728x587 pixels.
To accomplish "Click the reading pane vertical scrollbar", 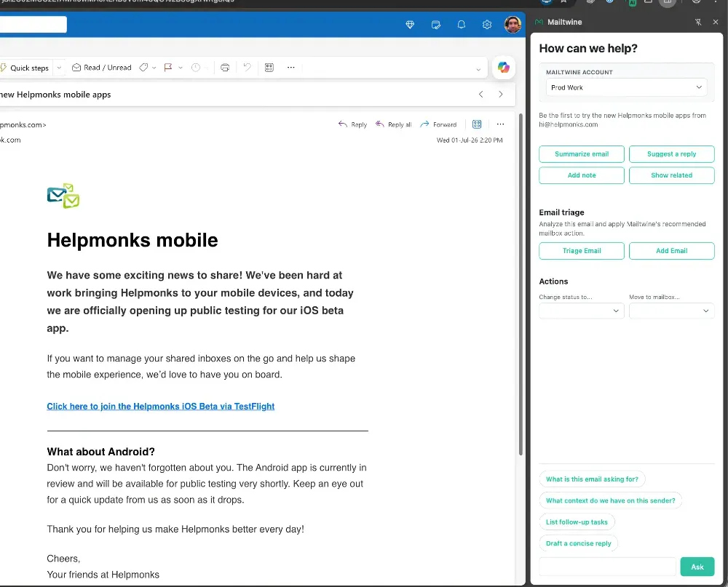I will click(521, 284).
